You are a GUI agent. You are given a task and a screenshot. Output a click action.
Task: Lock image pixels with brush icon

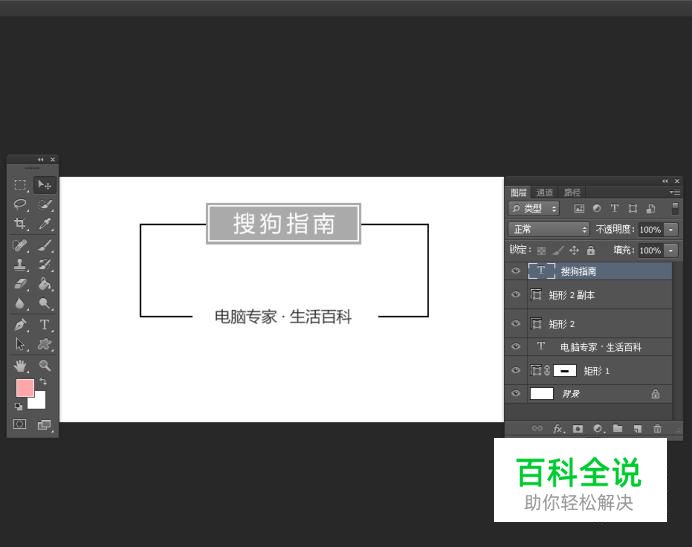point(558,251)
